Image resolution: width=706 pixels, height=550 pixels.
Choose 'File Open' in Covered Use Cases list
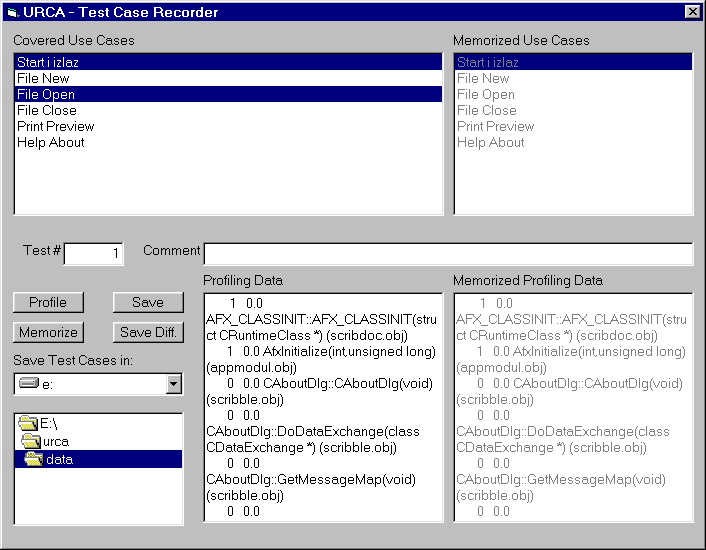coord(46,94)
